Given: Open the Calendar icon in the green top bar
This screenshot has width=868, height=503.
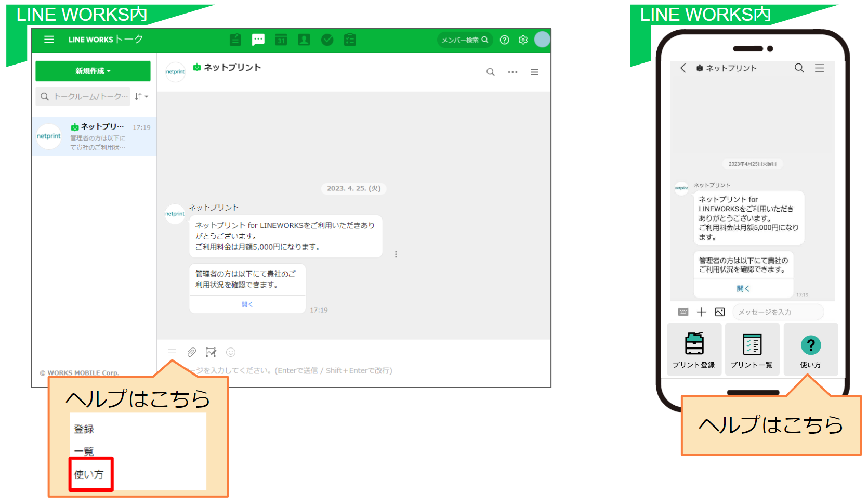Looking at the screenshot, I should click(281, 40).
